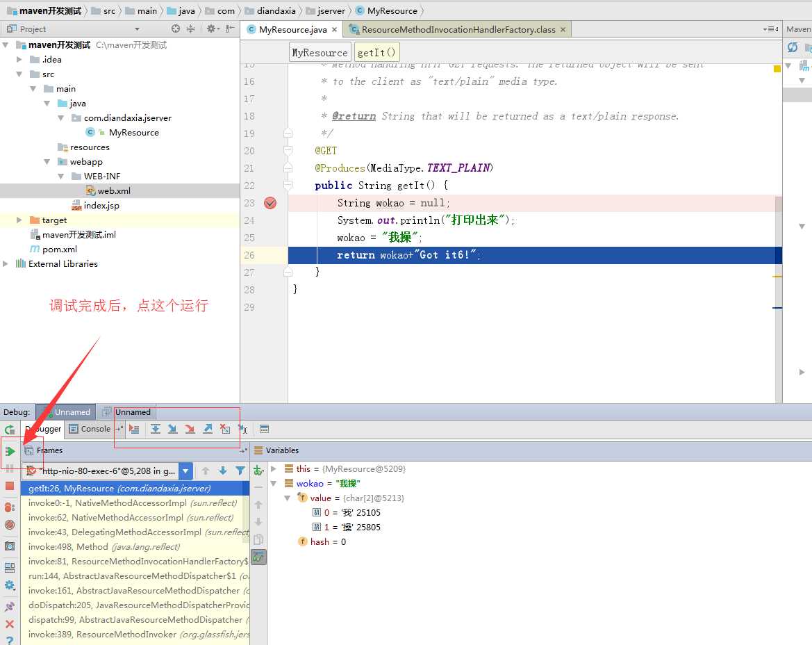Open Maven tool window tab
The image size is (812, 645).
point(798,29)
